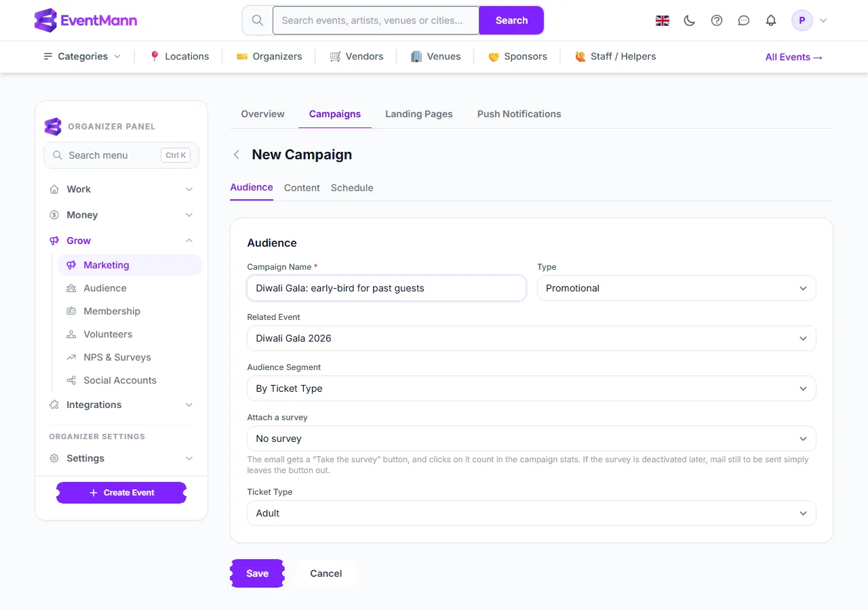This screenshot has height=610, width=868.
Task: Change language via UK flag icon
Action: tap(663, 20)
